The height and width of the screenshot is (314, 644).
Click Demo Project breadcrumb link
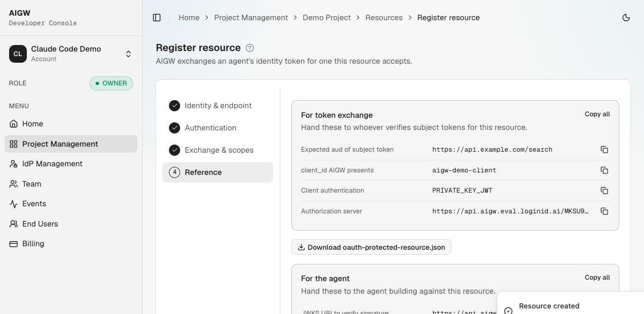[326, 18]
